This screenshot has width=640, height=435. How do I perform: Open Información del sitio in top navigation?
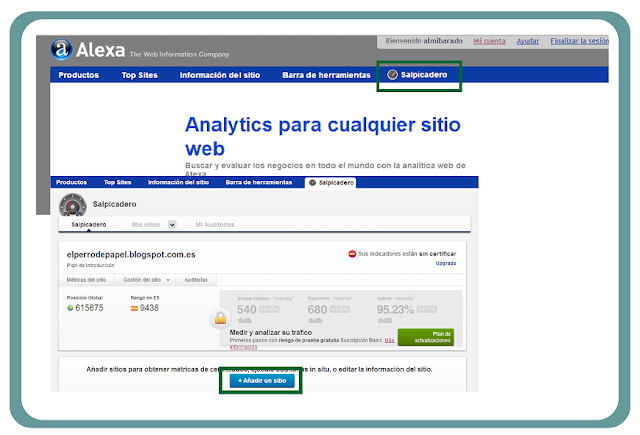[x=220, y=75]
